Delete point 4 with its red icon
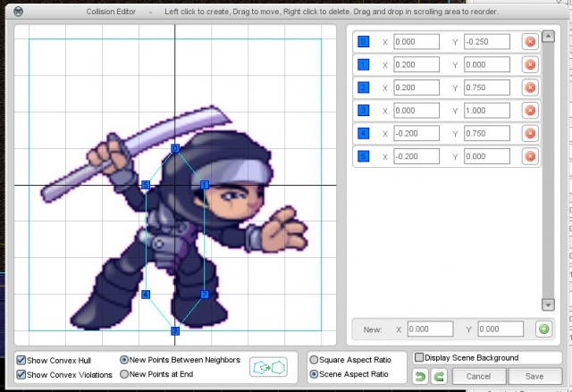This screenshot has height=392, width=572. (530, 133)
